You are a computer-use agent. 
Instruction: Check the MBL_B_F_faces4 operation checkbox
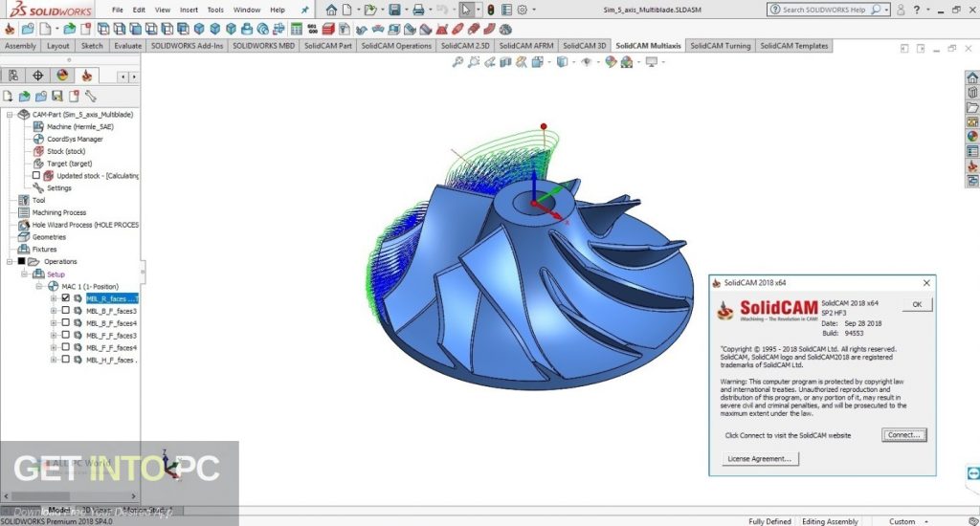(x=66, y=323)
